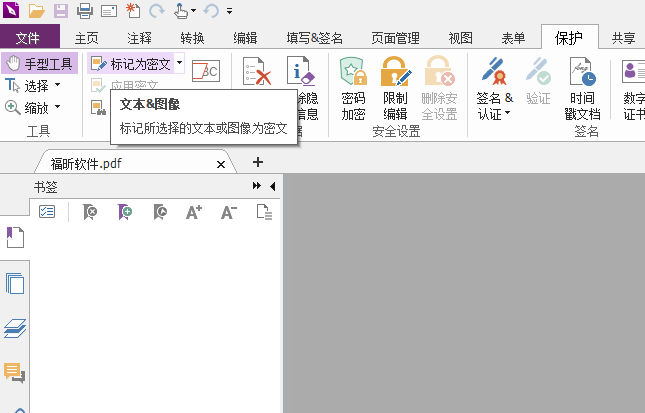This screenshot has width=645, height=413.
Task: Switch to the 表单 ribbon tab
Action: 513,38
